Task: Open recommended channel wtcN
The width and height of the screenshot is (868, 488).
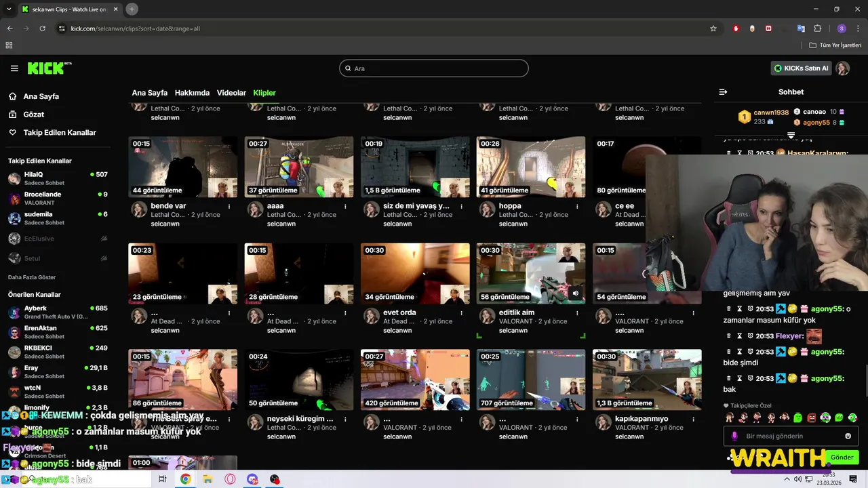Action: tap(58, 392)
